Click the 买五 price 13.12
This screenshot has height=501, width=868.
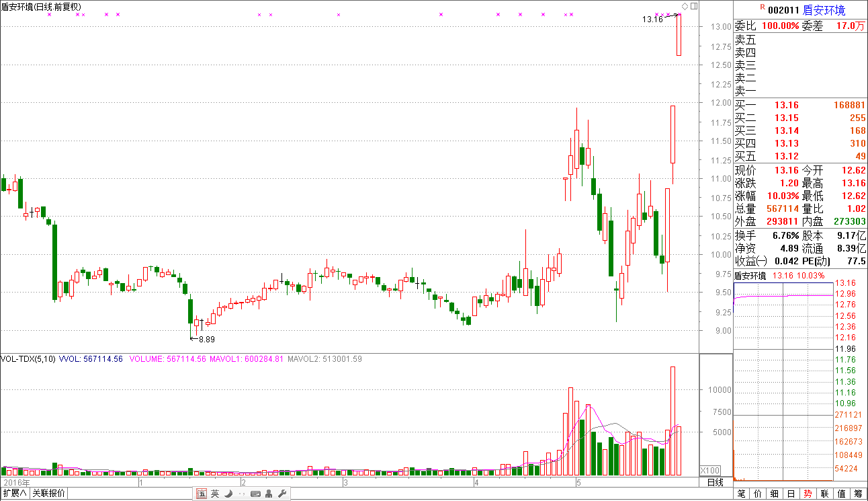787,156
